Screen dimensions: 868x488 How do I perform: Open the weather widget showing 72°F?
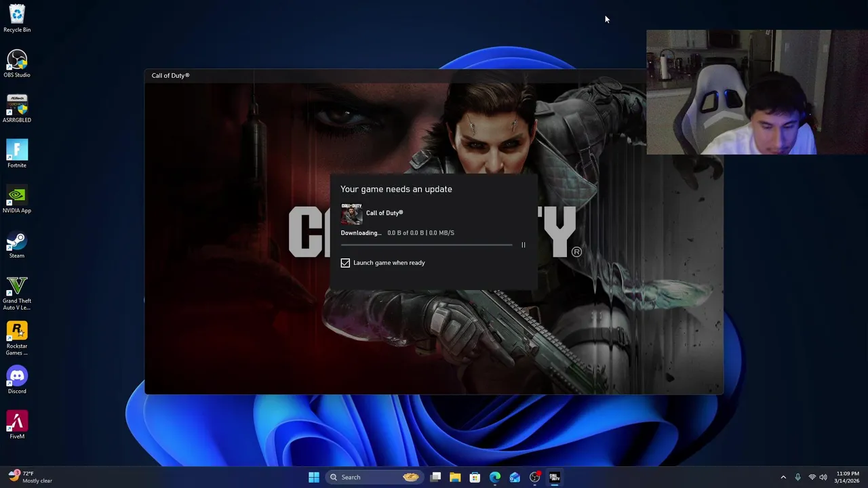31,477
